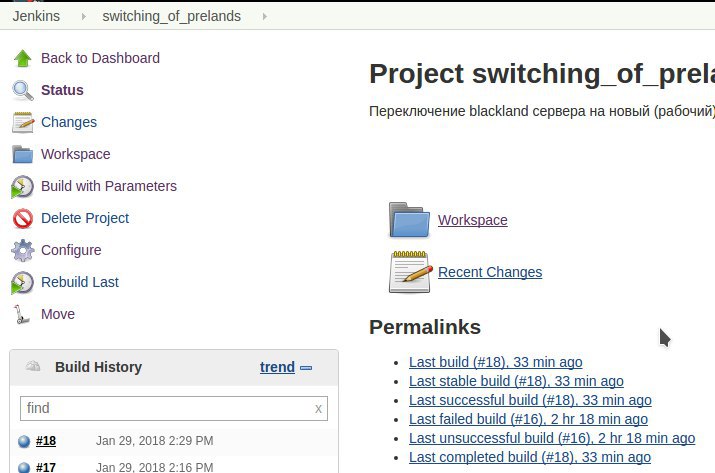The width and height of the screenshot is (715, 473).
Task: Open the Workspace sidebar link
Action: (76, 154)
